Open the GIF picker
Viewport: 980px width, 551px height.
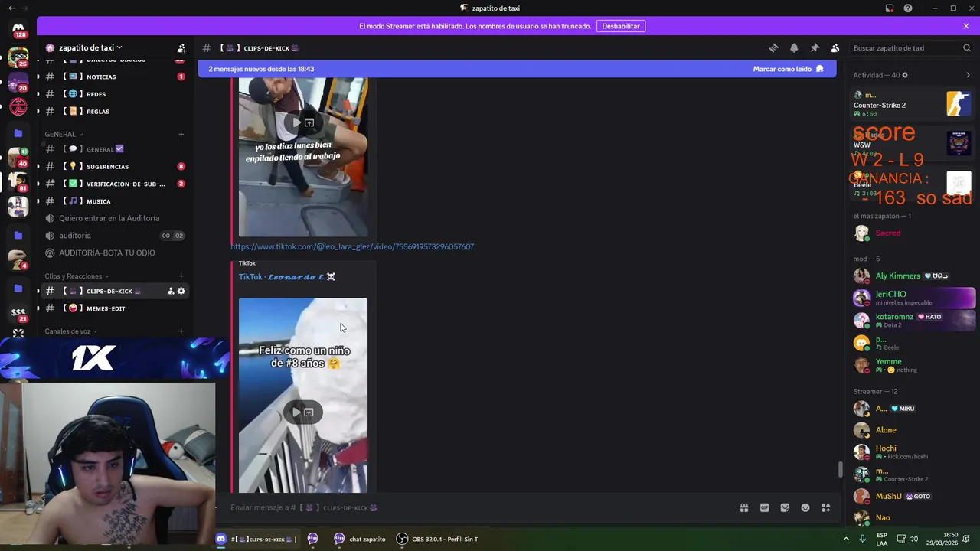coord(764,507)
